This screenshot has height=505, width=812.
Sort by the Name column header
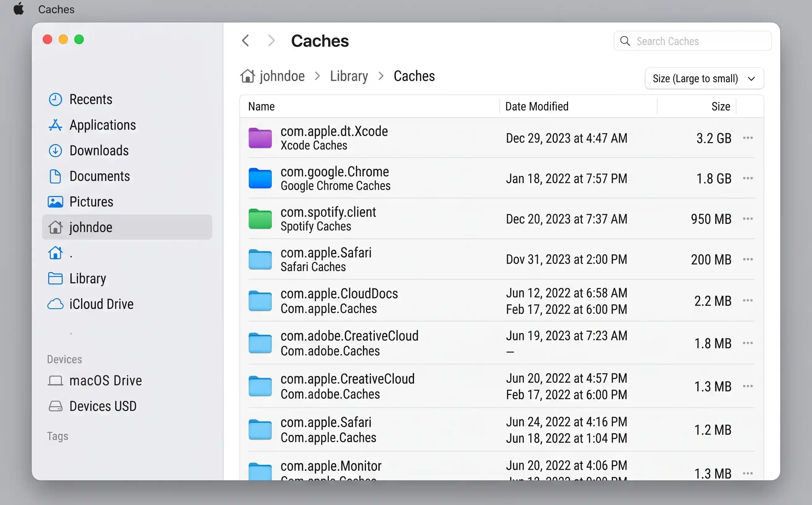[261, 106]
